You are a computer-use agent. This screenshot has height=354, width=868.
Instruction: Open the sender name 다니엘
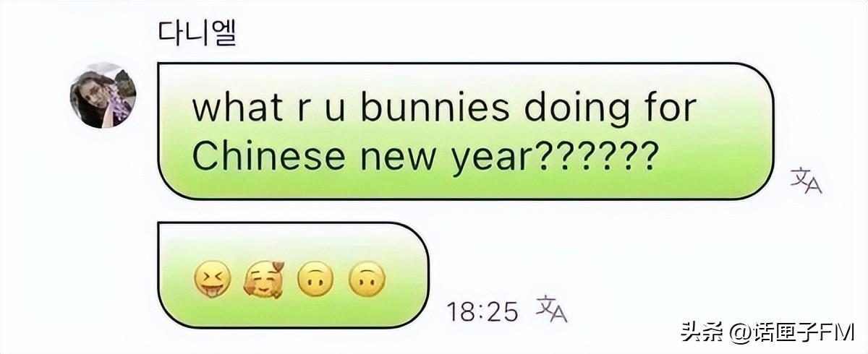pos(197,32)
